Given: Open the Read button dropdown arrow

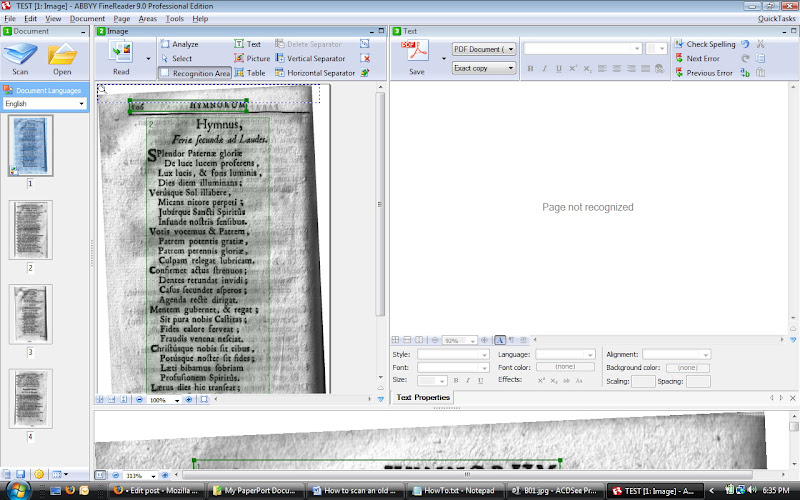Looking at the screenshot, I should click(x=148, y=59).
